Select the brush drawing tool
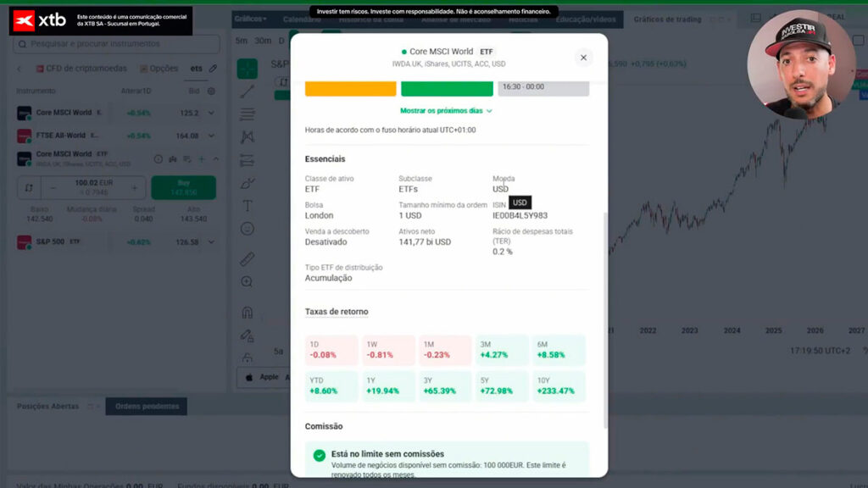This screenshot has width=868, height=488. click(247, 183)
